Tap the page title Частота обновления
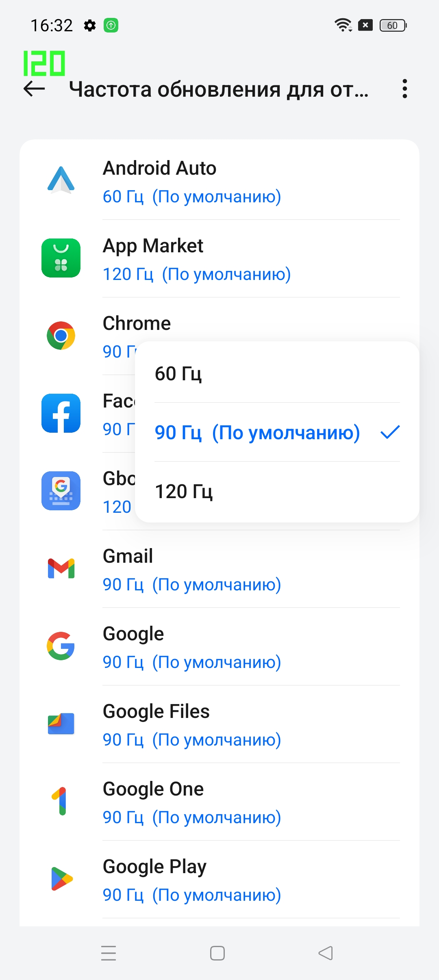The width and height of the screenshot is (439, 980). (219, 89)
